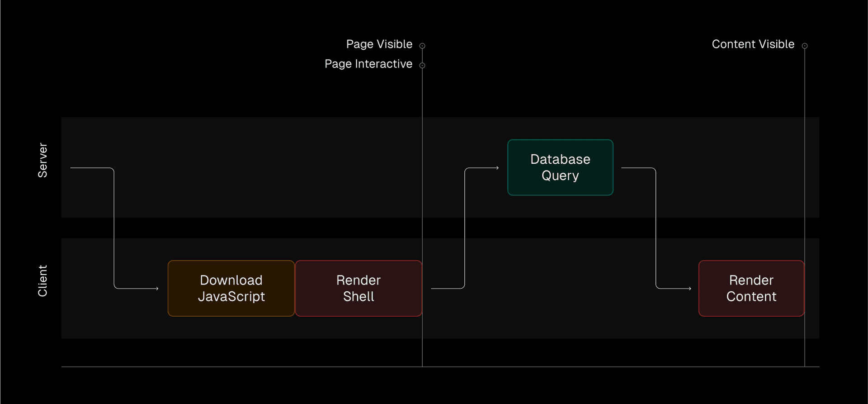
Task: Click the Page Interactive circle marker
Action: [422, 66]
